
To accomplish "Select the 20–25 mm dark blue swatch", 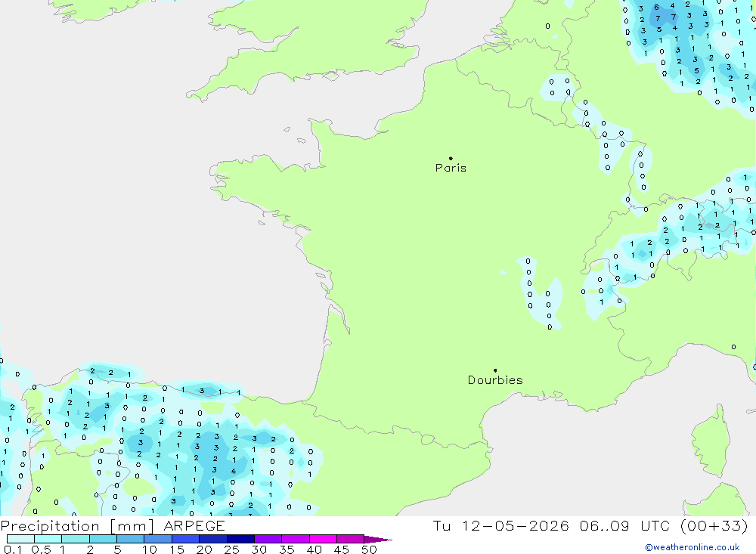I will tap(213, 539).
